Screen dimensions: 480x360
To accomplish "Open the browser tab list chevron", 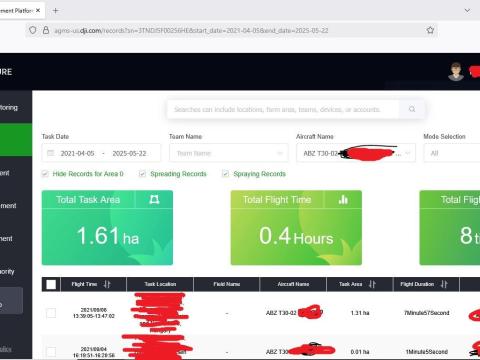I will coord(467,10).
